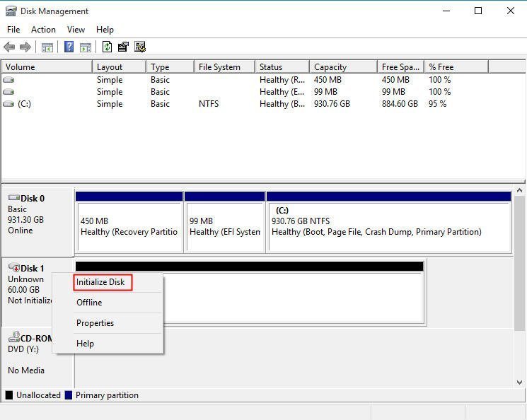Click the disk pane vertical scrollbar thumb

coord(519,263)
